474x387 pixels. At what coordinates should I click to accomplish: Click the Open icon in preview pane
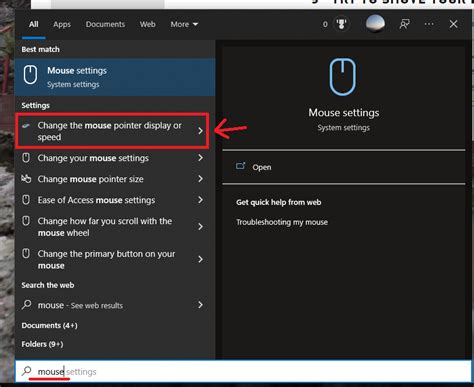coord(240,166)
